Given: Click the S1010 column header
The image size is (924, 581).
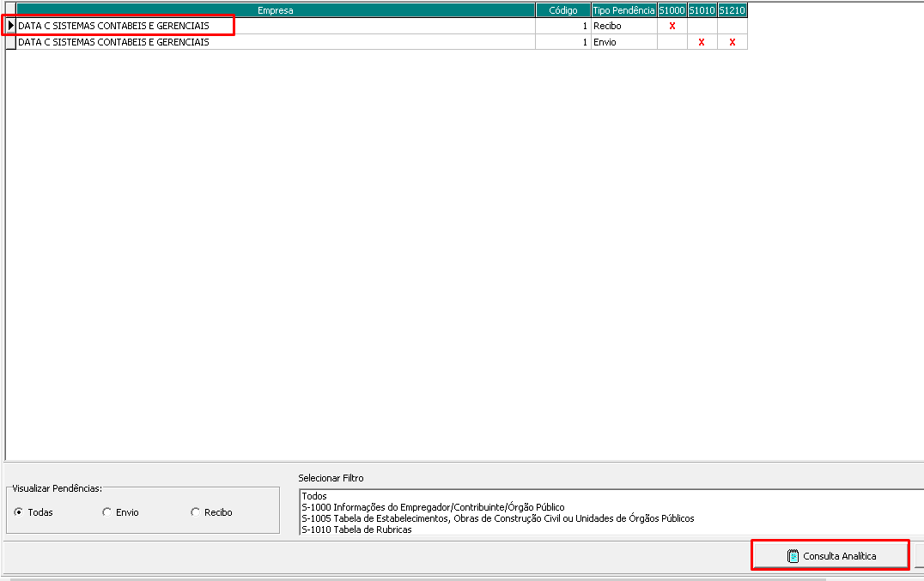Looking at the screenshot, I should coord(702,10).
